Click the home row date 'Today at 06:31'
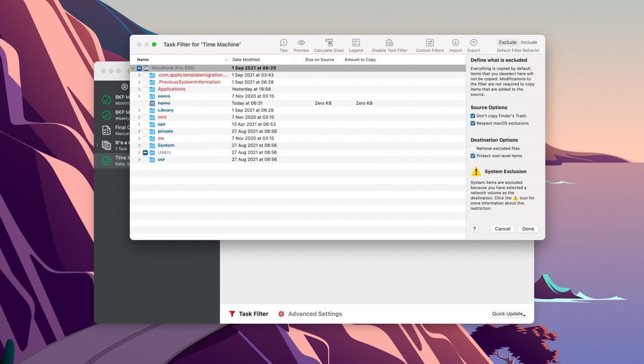This screenshot has height=364, width=644. 247,103
